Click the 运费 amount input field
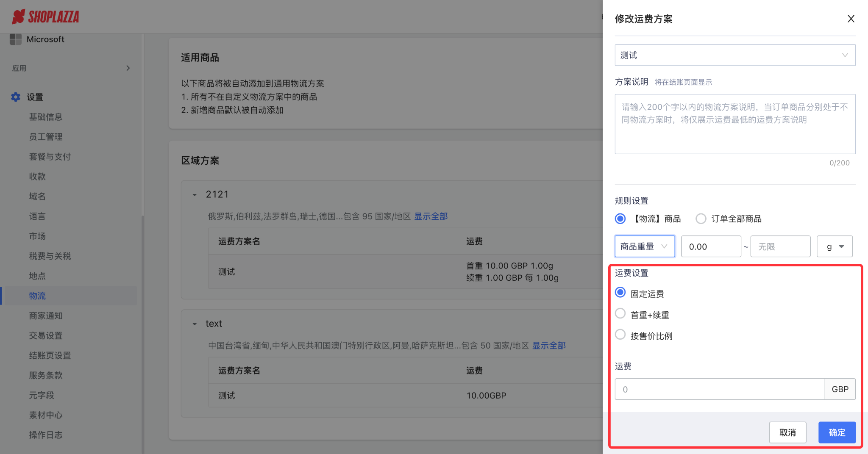This screenshot has width=868, height=454. coord(719,389)
